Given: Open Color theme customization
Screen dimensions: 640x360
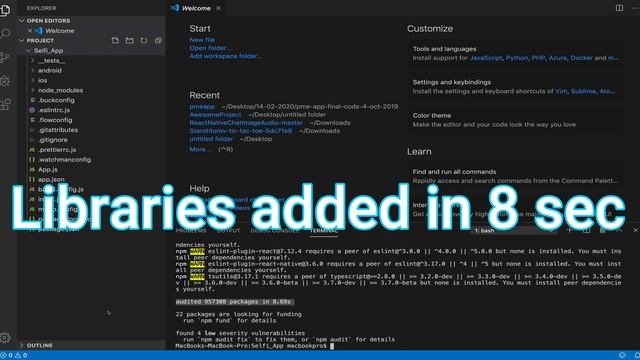Looking at the screenshot, I should coord(515,120).
